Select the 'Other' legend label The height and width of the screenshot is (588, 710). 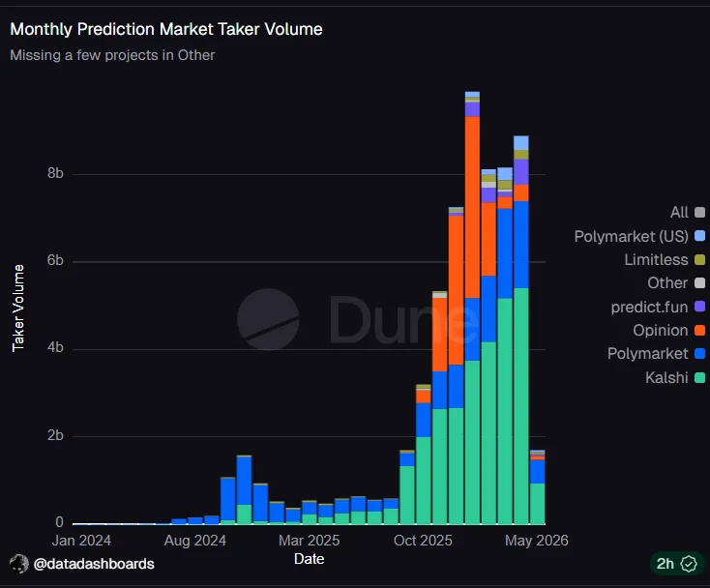[x=667, y=283]
